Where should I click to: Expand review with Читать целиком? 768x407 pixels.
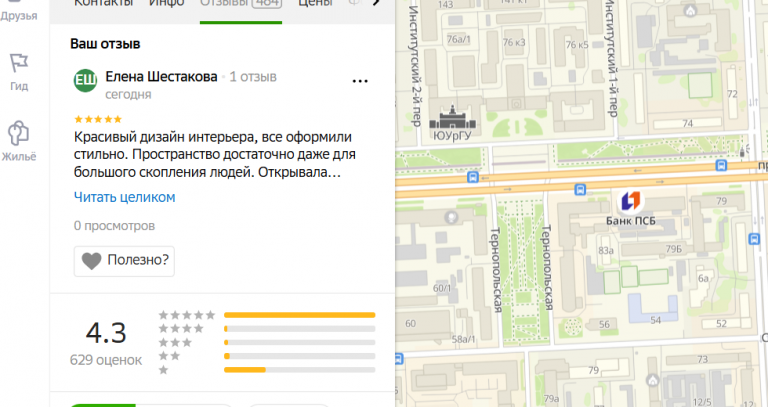124,197
